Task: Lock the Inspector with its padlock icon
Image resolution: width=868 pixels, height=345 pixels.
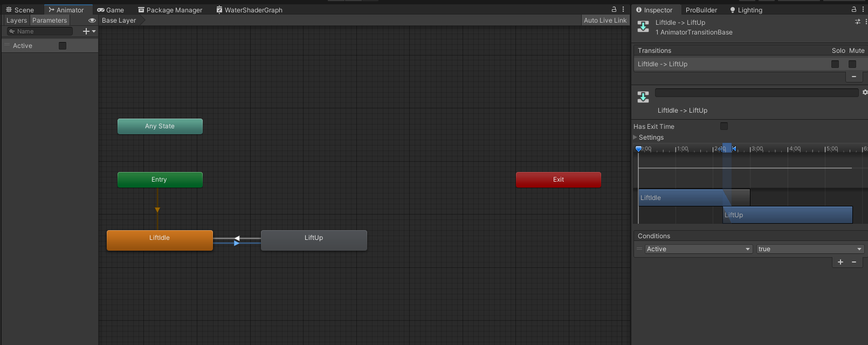Action: tap(854, 9)
